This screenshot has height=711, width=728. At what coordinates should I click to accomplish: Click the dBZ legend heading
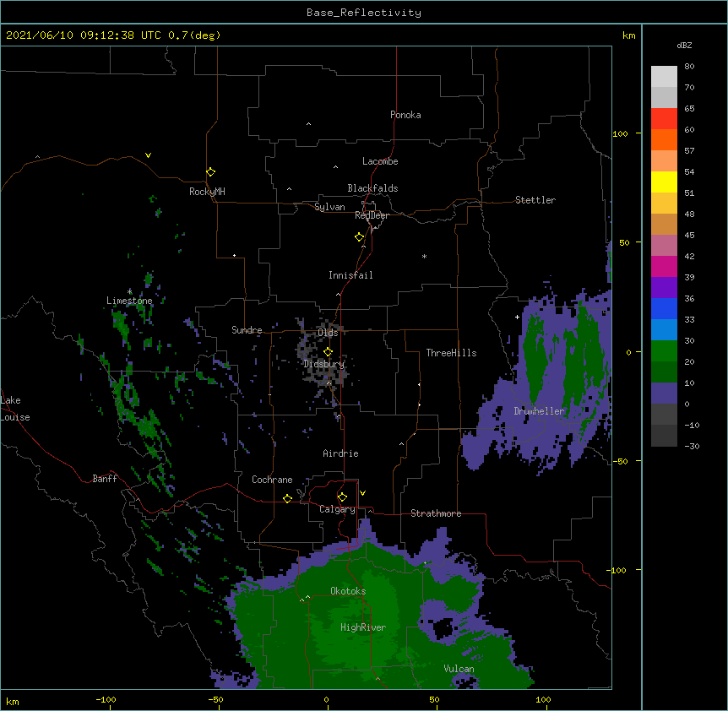(684, 45)
